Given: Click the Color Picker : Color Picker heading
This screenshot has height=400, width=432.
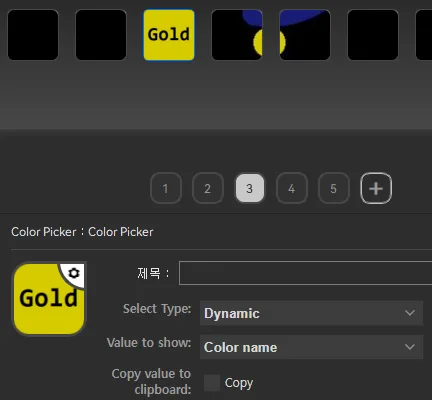Looking at the screenshot, I should point(82,232).
